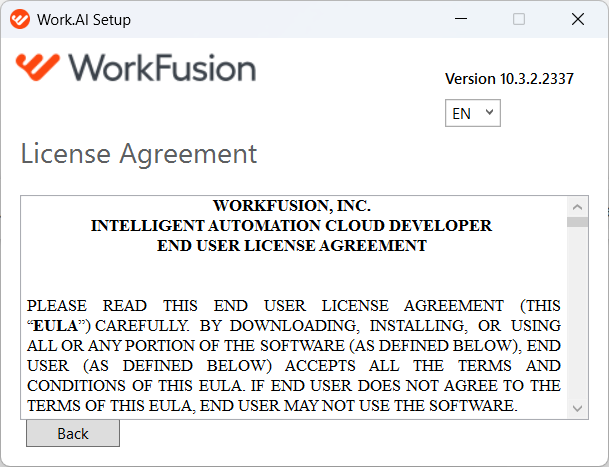Open the EN language dropdown
This screenshot has height=467, width=609.
pos(473,113)
